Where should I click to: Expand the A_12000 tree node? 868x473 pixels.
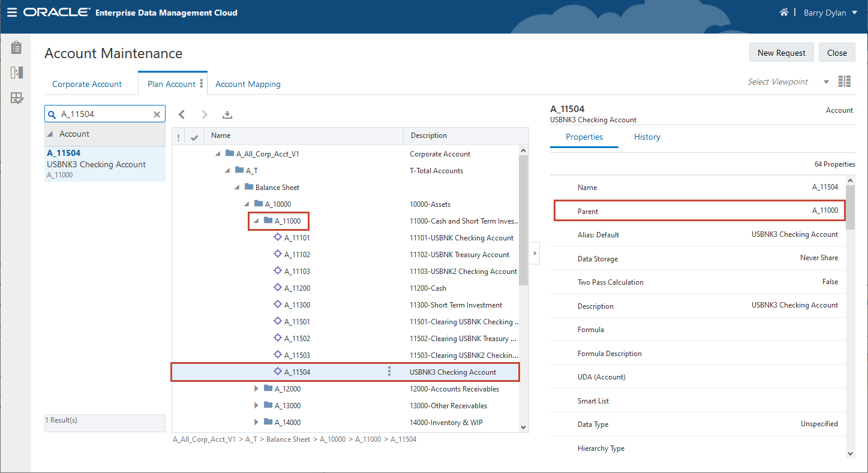[257, 388]
